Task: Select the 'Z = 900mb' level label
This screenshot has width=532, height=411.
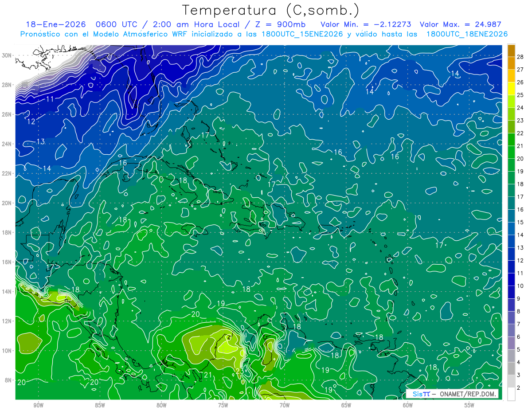Action: pyautogui.click(x=282, y=24)
